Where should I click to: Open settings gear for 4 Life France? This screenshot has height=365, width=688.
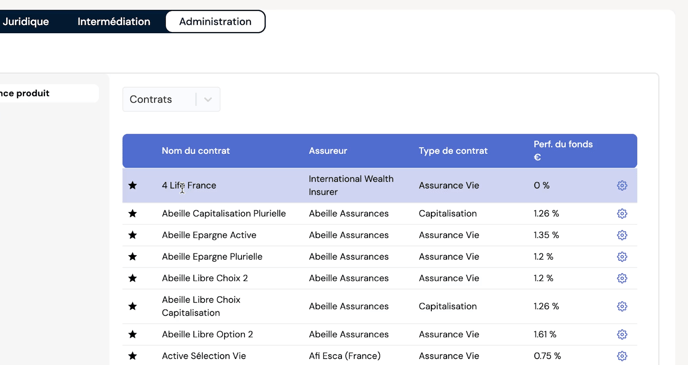point(622,186)
